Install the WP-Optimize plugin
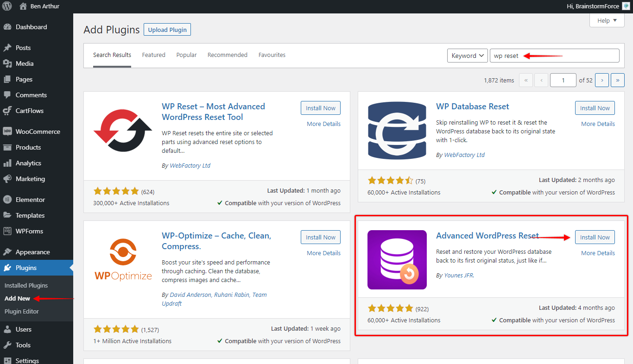633x364 pixels. point(321,237)
